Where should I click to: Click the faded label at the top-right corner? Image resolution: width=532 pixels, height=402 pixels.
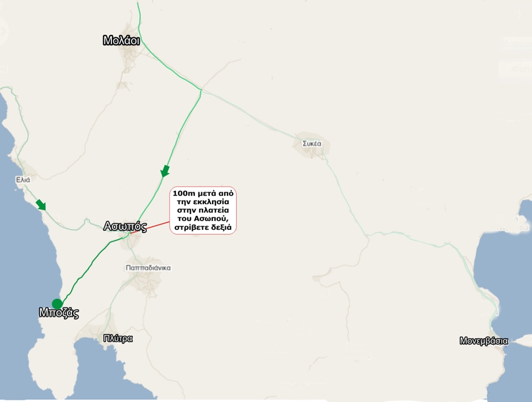[518, 43]
